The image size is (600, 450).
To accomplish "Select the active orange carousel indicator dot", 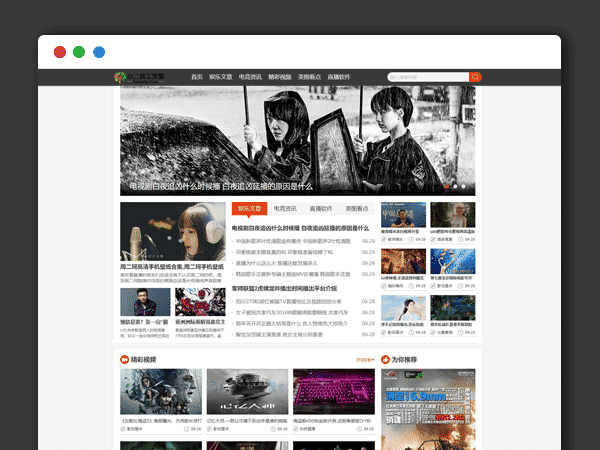I will pyautogui.click(x=447, y=186).
